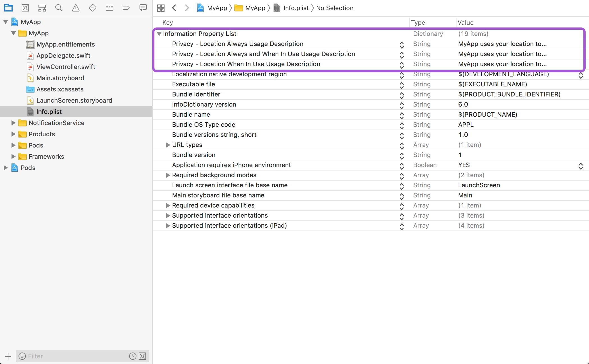Expand the NotificationService folder
This screenshot has width=589, height=364.
tap(13, 123)
